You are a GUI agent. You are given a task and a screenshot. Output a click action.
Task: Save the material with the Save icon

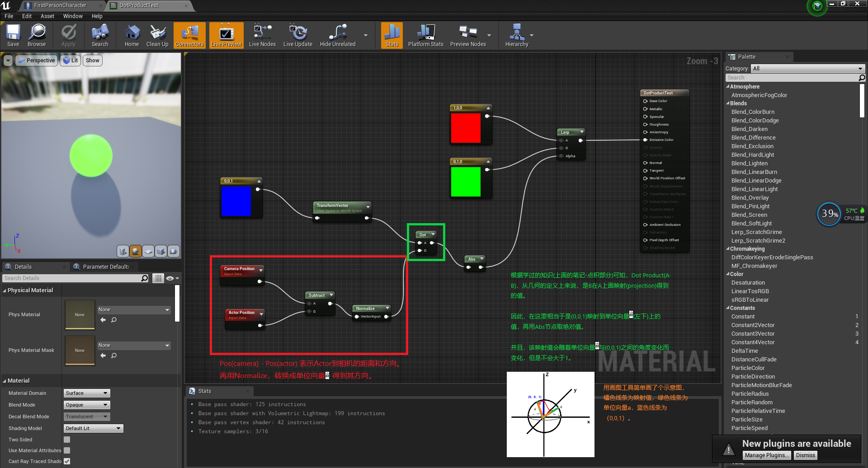click(x=13, y=35)
